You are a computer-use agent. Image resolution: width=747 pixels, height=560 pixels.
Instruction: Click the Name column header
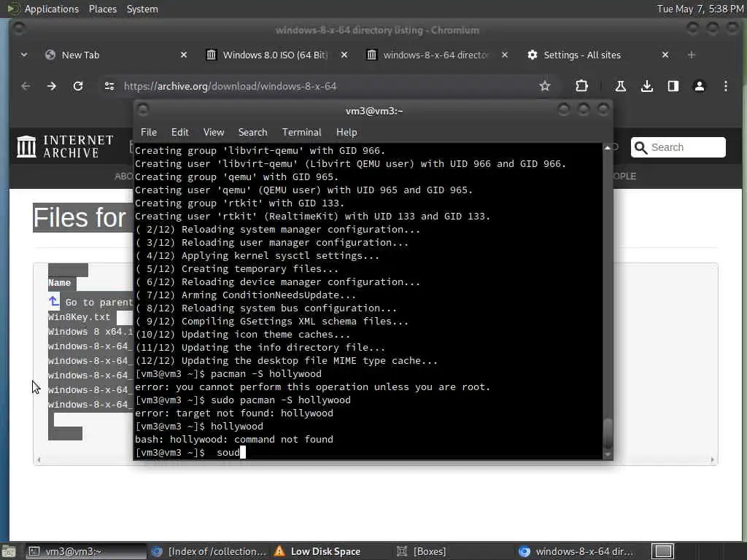59,283
